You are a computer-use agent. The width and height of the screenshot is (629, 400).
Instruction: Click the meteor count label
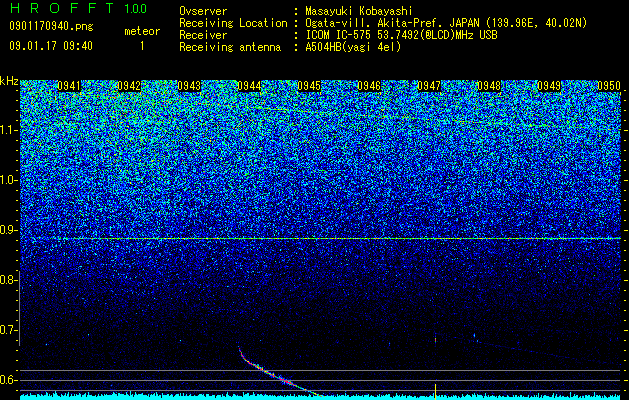coord(142,31)
